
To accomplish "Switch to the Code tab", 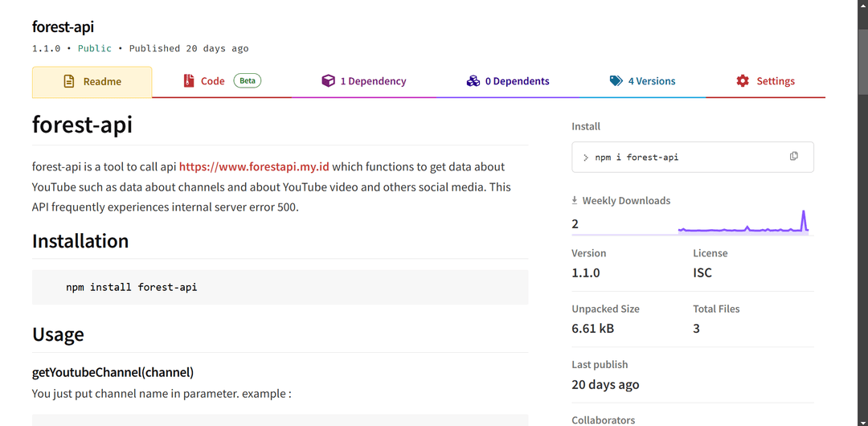I will click(x=222, y=81).
